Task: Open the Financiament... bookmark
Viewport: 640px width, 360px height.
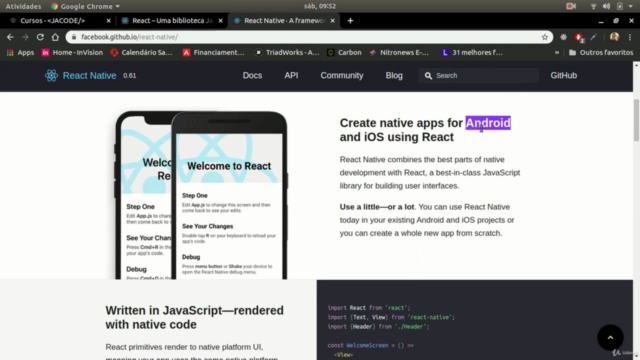Action: tap(213, 52)
